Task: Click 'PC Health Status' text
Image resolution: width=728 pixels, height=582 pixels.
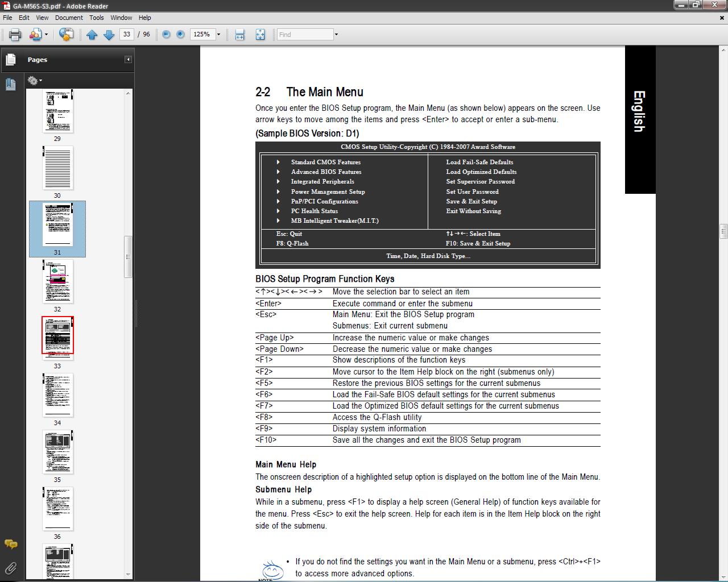Action: [x=315, y=211]
